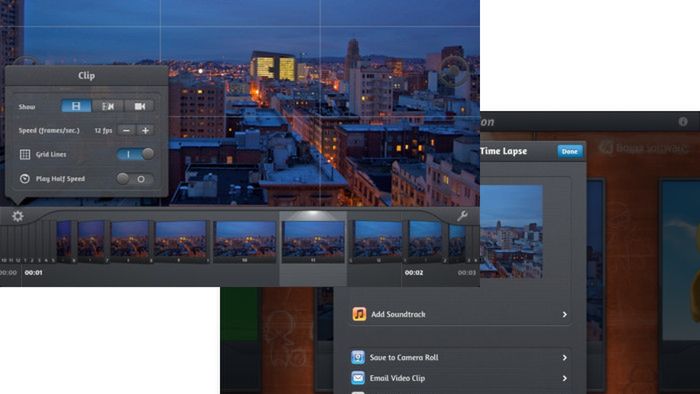Open the wrench tools icon
This screenshot has width=700, height=394.
pos(462,216)
